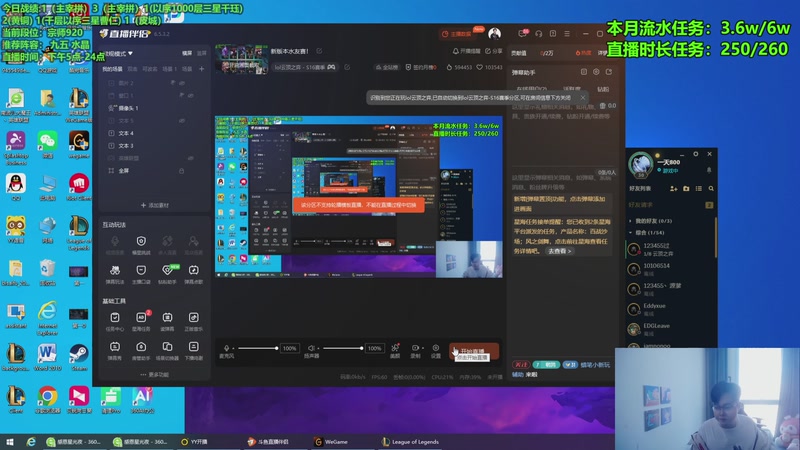Open the customer service headset icon
This screenshot has height=450, width=800.
pyautogui.click(x=538, y=34)
